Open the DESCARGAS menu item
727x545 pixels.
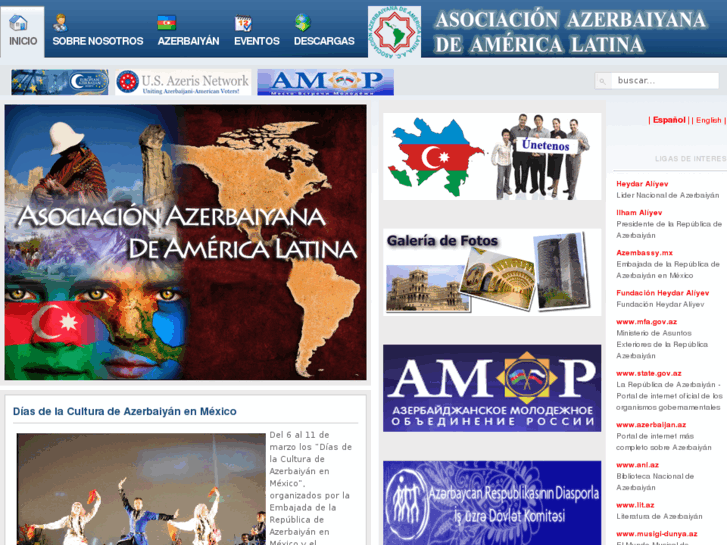coord(324,41)
